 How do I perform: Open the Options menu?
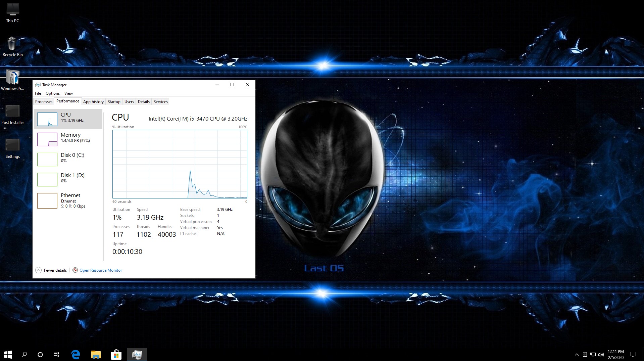coord(53,93)
